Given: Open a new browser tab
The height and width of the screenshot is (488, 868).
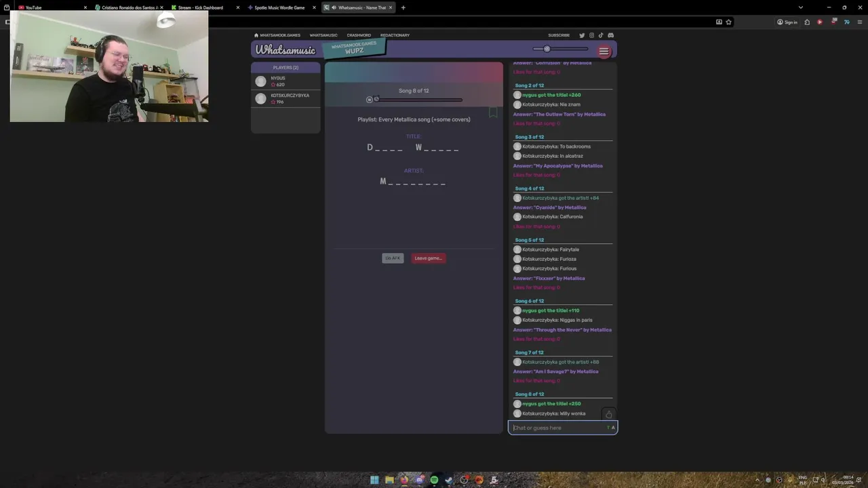Looking at the screenshot, I should [403, 7].
